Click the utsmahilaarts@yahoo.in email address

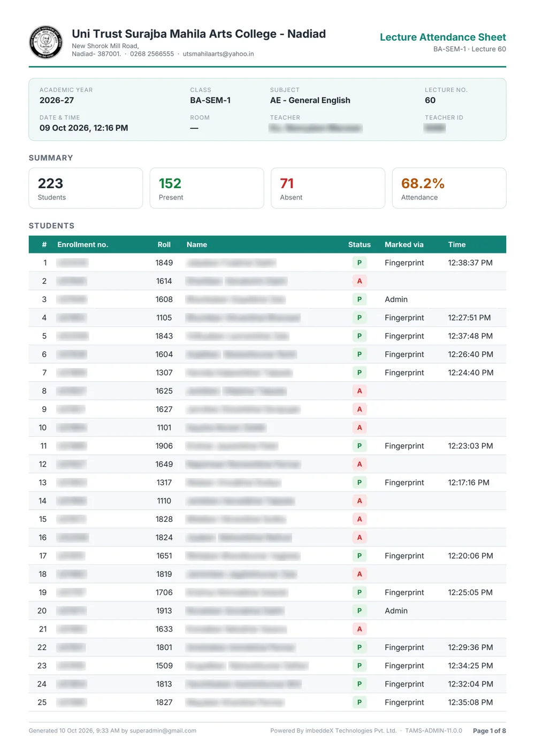click(218, 54)
